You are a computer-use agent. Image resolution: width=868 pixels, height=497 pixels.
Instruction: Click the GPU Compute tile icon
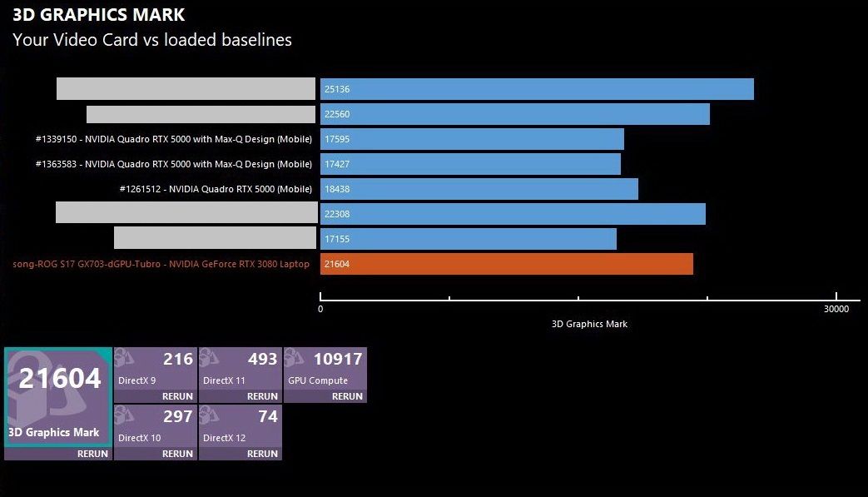click(294, 357)
